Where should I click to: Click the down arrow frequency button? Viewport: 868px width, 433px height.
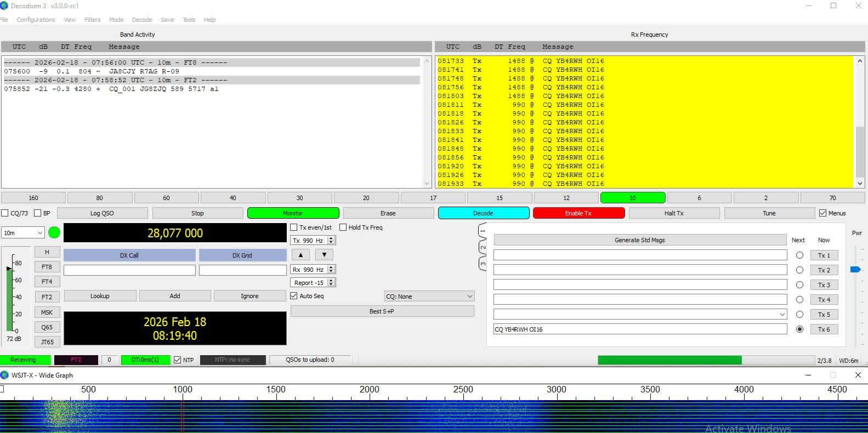(324, 255)
